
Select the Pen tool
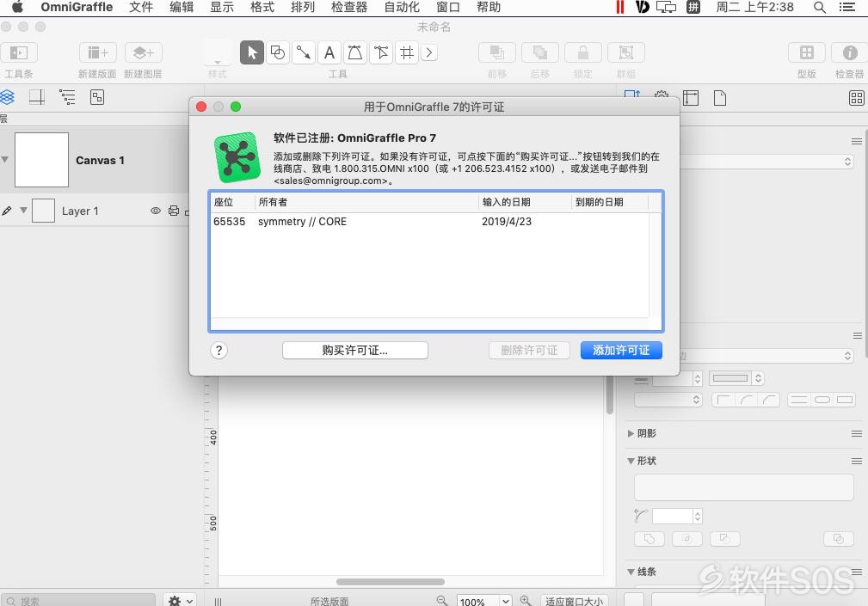tap(354, 52)
